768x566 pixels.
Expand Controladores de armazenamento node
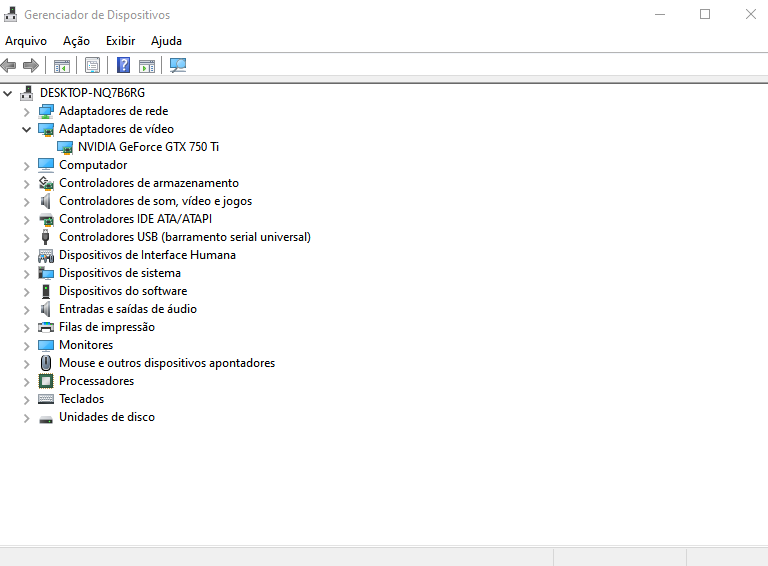click(x=26, y=184)
